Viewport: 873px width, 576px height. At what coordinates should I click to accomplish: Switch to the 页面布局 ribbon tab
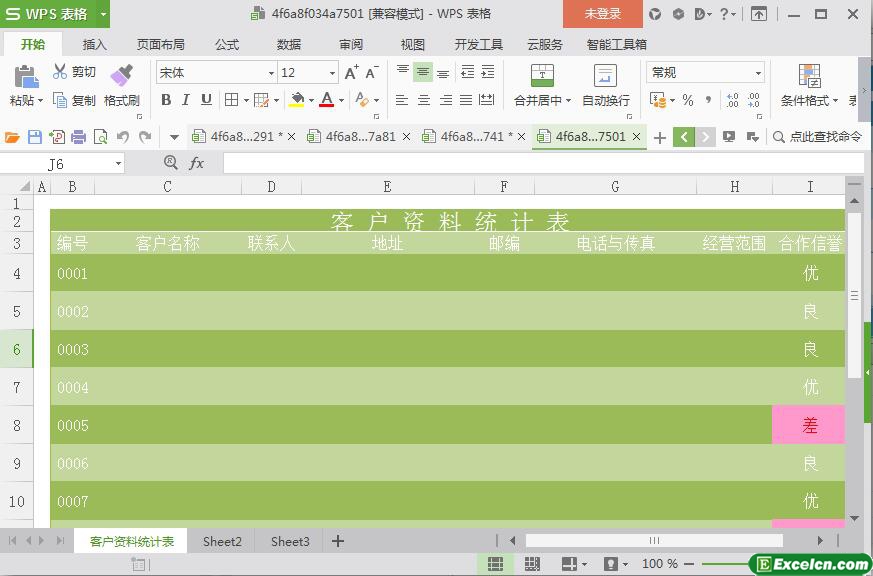161,45
